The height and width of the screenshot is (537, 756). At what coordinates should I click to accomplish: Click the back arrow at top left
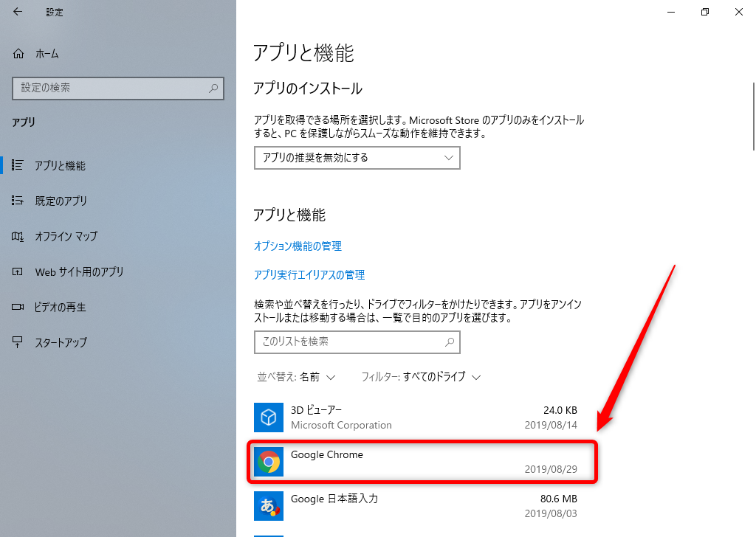pos(16,12)
